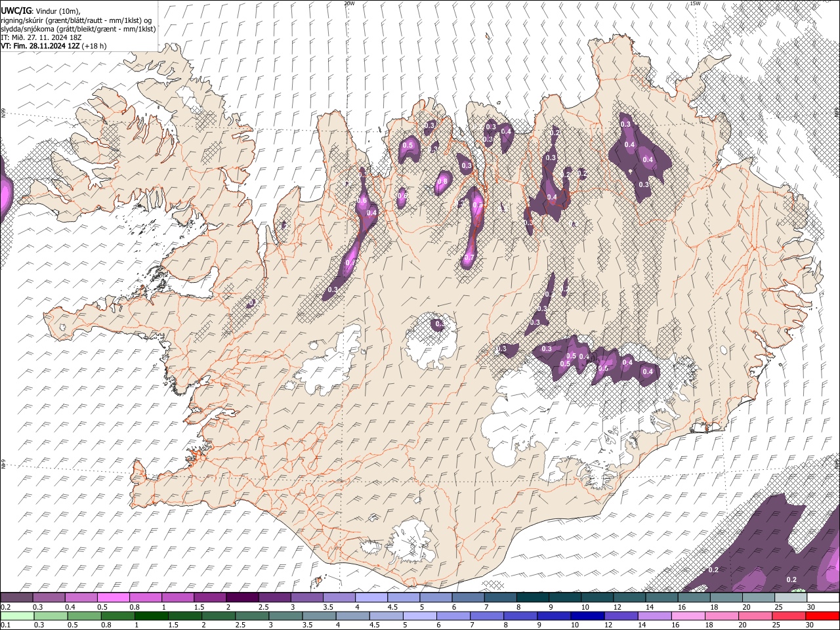Click the darkest purple 0.2 swatch in the snow legend
The height and width of the screenshot is (630, 840).
(16, 597)
